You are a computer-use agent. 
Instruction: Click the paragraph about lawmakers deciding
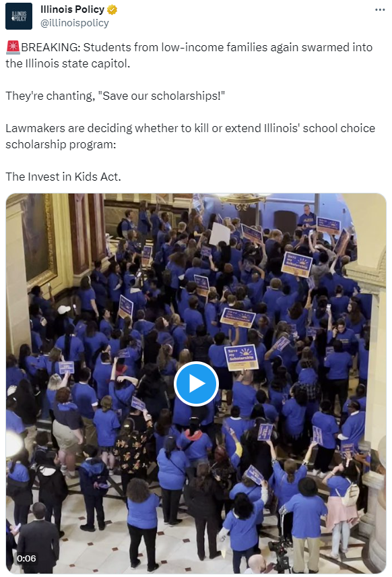190,136
